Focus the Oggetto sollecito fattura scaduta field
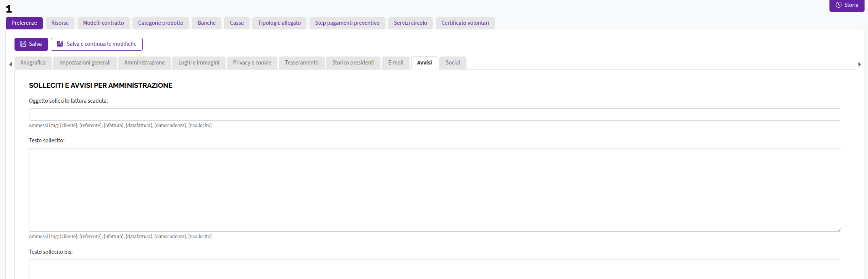The height and width of the screenshot is (279, 868). (x=435, y=115)
